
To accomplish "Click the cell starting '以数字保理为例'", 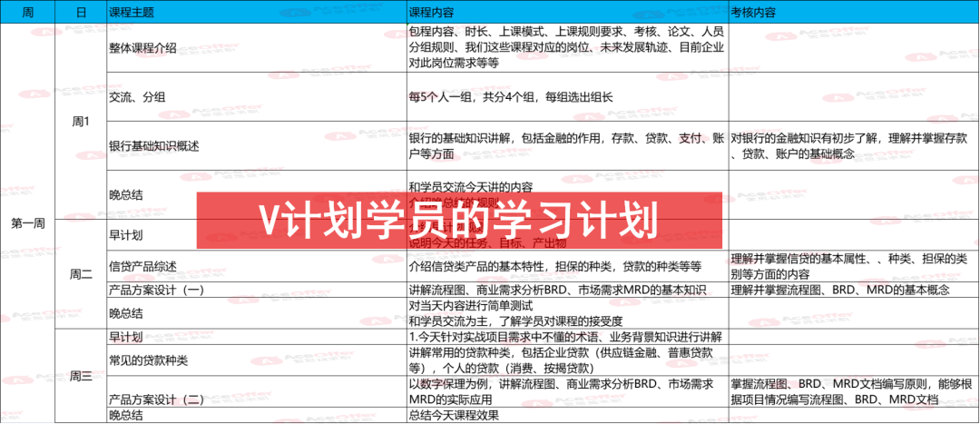I will tap(567, 392).
